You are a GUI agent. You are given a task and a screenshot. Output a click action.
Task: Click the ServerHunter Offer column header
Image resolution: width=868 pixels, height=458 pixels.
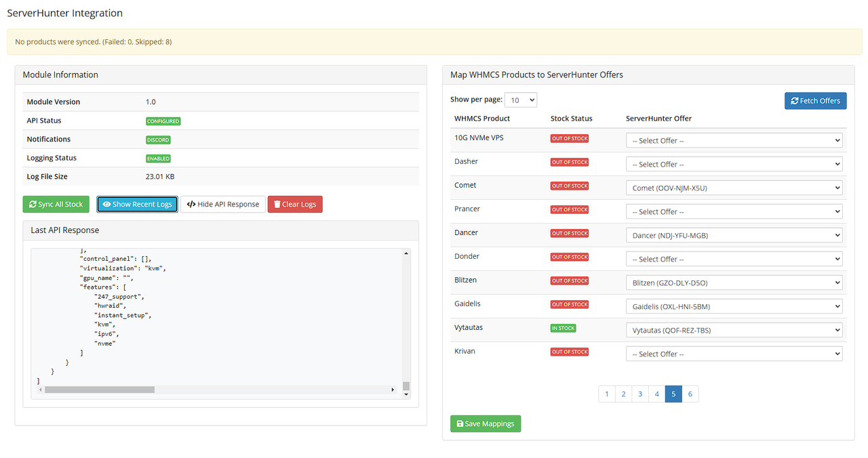point(659,119)
